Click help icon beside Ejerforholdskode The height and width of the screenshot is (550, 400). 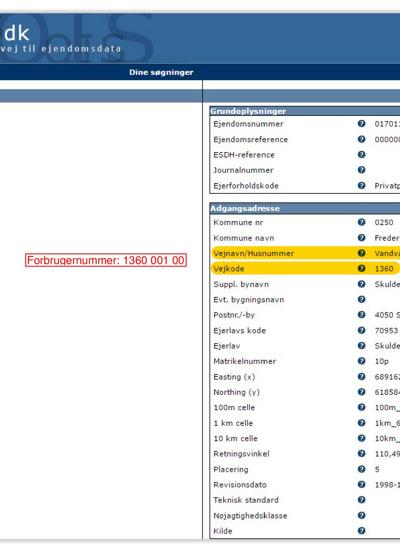click(361, 185)
